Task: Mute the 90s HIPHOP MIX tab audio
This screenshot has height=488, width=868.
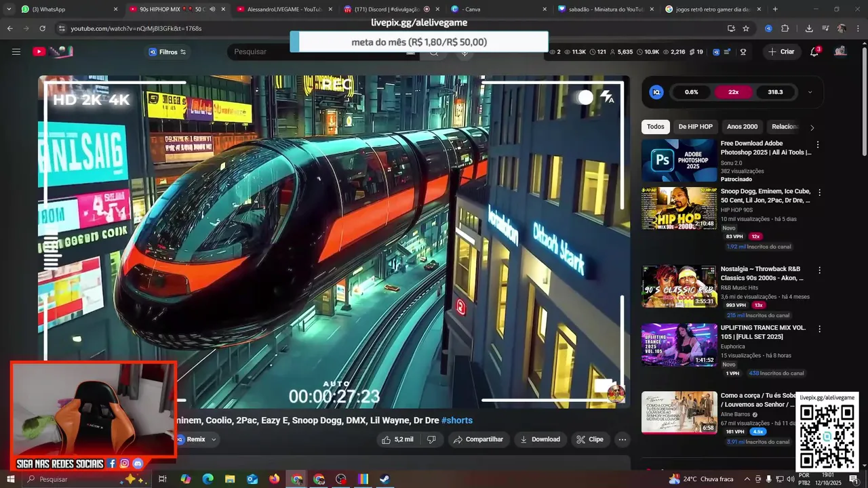Action: coord(212,9)
